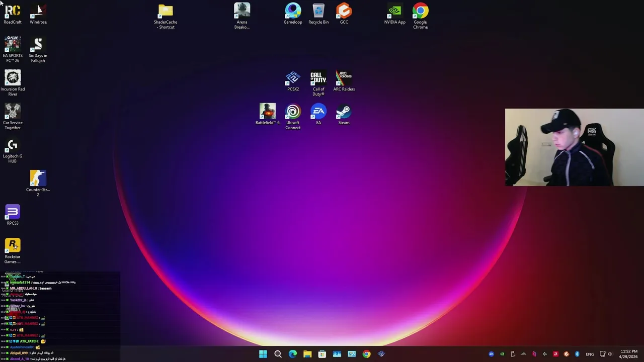Image resolution: width=644 pixels, height=362 pixels.
Task: Select the Incursion Red River icon
Action: 13,83
